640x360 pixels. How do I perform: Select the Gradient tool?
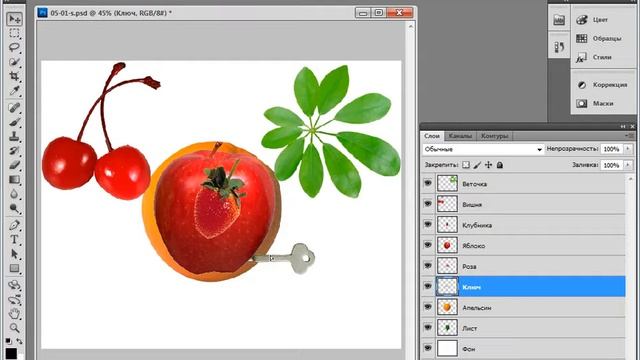14,180
